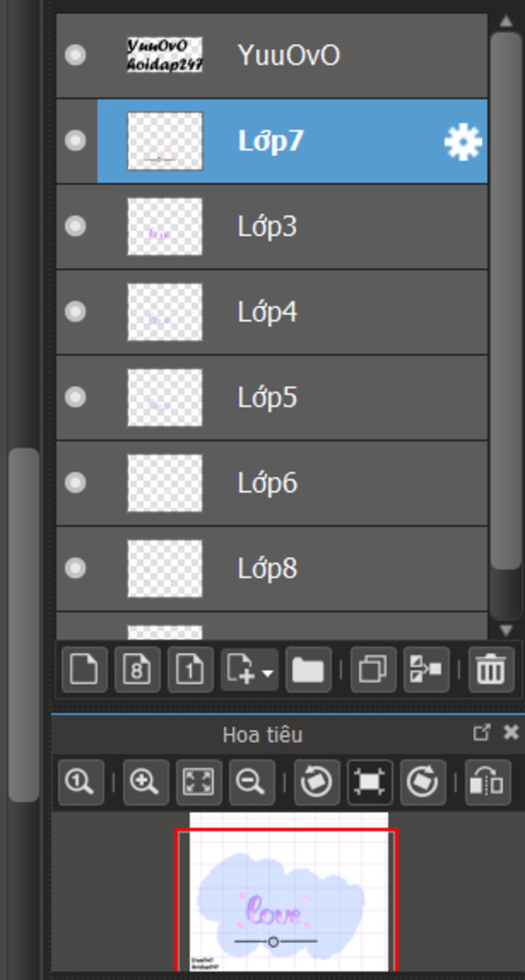Zoom out on the navigator
Screen dimensions: 525x980
(x=251, y=783)
